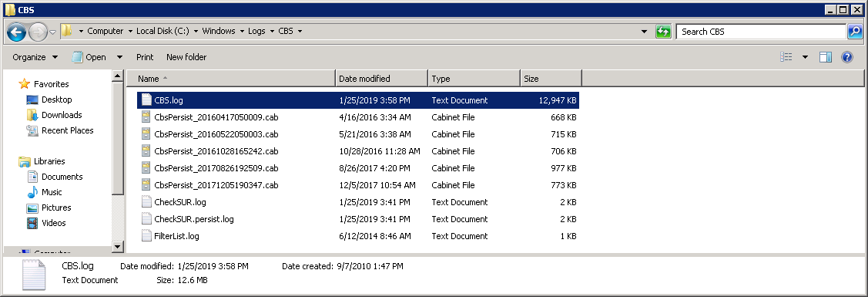
Task: Click the 12,947 KB size cell
Action: (558, 100)
